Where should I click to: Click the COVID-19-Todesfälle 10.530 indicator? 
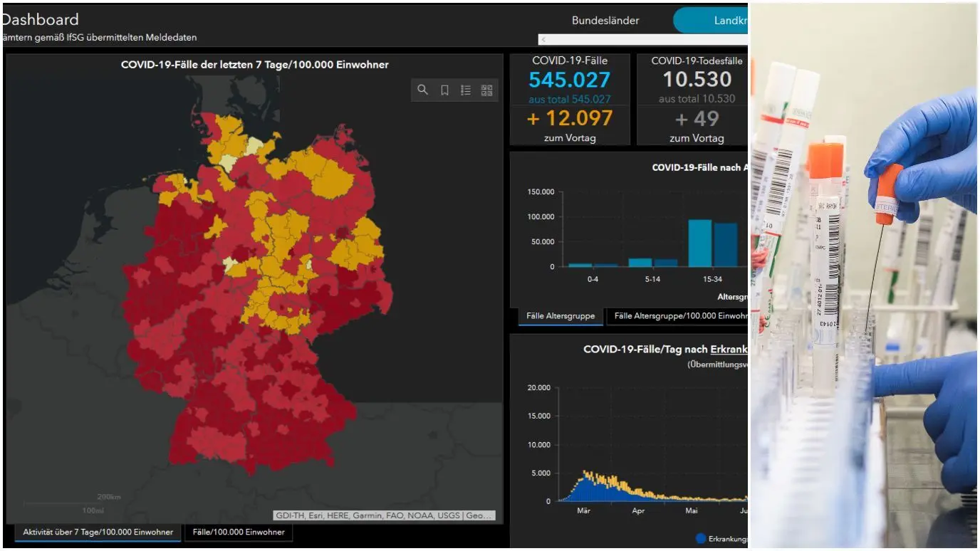[697, 79]
